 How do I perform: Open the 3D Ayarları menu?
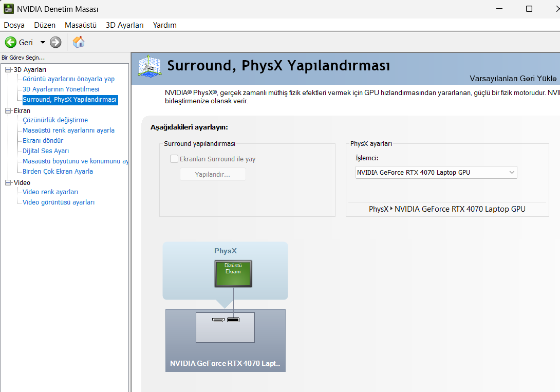point(125,25)
